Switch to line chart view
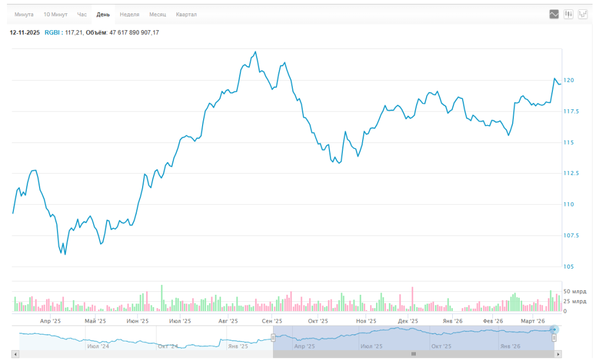Image resolution: width=596 pixels, height=364 pixels. click(x=554, y=14)
